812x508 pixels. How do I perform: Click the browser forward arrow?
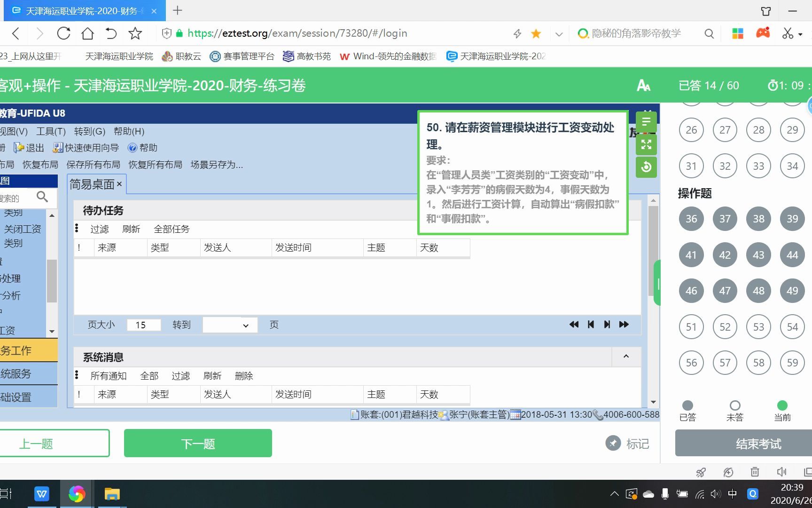click(40, 33)
